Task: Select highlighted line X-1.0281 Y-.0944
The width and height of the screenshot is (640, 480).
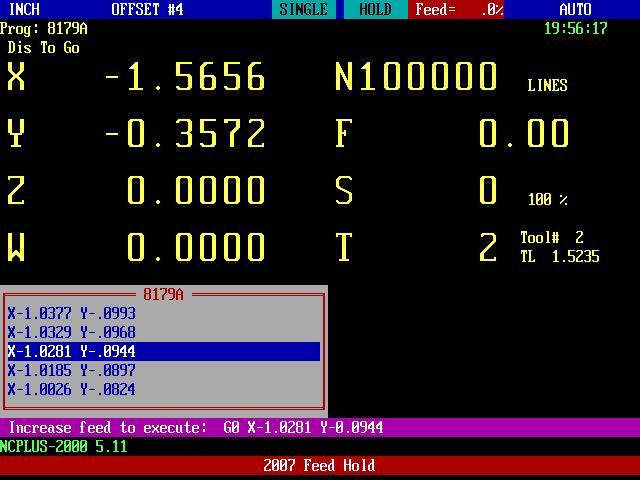Action: coord(164,351)
